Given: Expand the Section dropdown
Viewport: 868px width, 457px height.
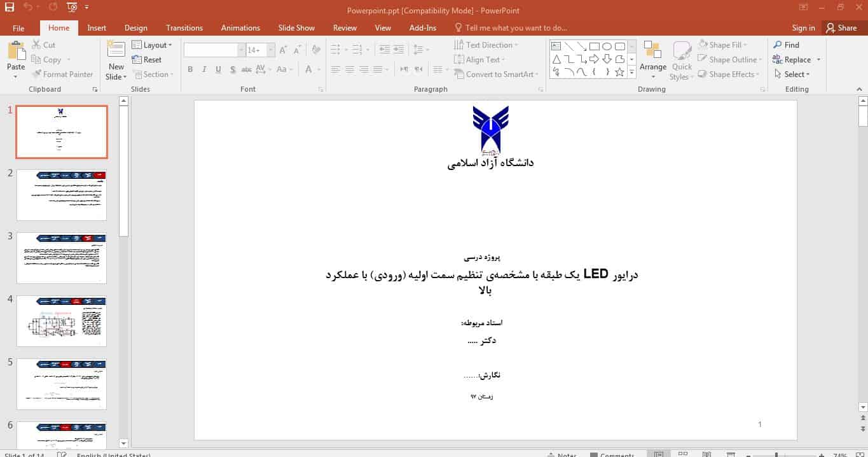Looking at the screenshot, I should tap(152, 74).
